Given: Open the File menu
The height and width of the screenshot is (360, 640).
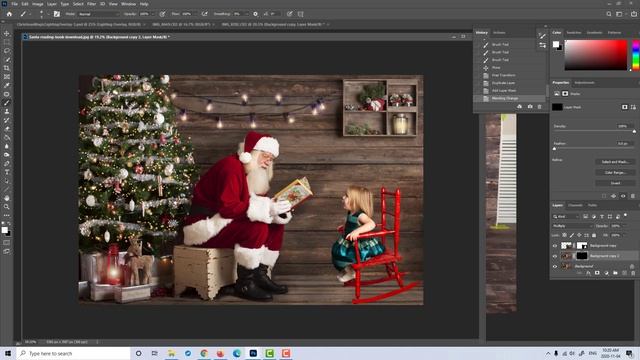Looking at the screenshot, I should 14,4.
